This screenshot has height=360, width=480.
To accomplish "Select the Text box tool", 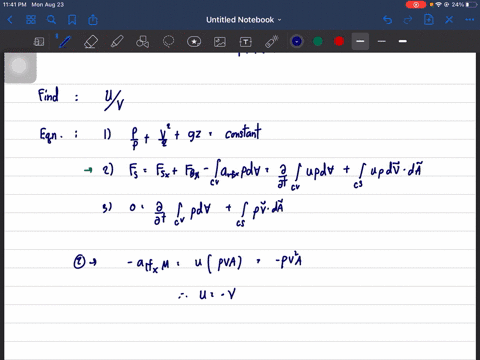I will click(x=246, y=42).
